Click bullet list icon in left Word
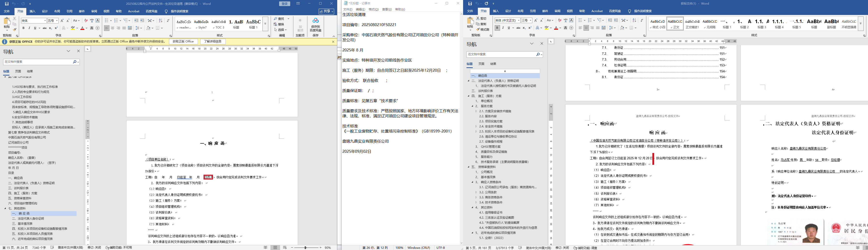 106,21
